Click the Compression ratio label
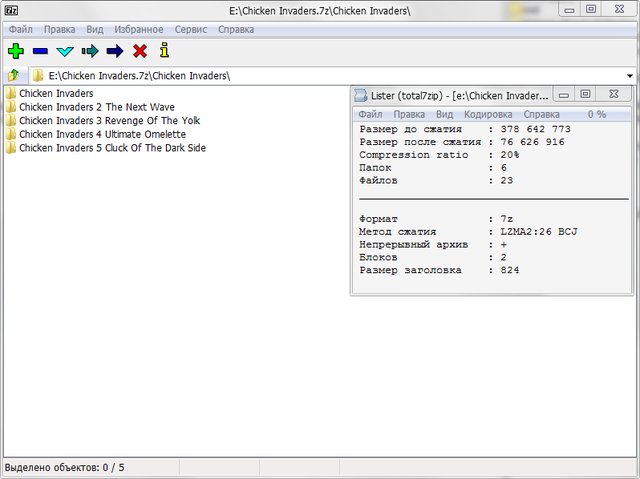640x479 pixels. [x=413, y=155]
